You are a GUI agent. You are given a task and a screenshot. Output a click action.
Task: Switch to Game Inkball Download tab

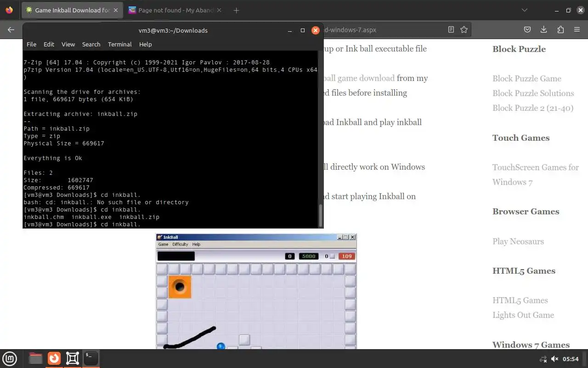[x=73, y=10]
